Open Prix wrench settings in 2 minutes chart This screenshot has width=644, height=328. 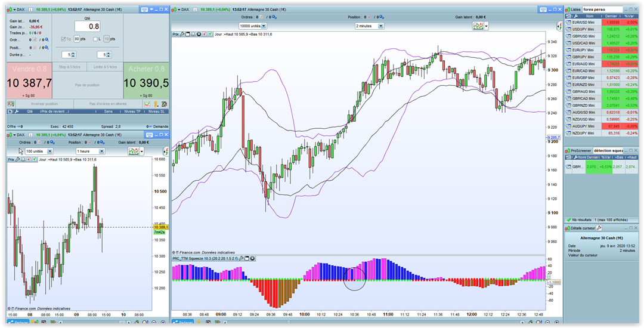pyautogui.click(x=182, y=34)
